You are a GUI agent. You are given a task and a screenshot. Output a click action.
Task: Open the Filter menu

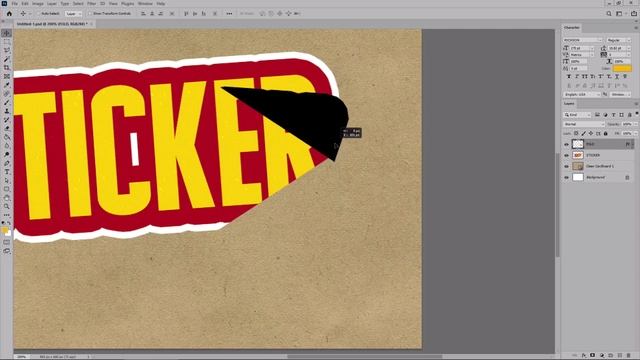[x=91, y=3]
